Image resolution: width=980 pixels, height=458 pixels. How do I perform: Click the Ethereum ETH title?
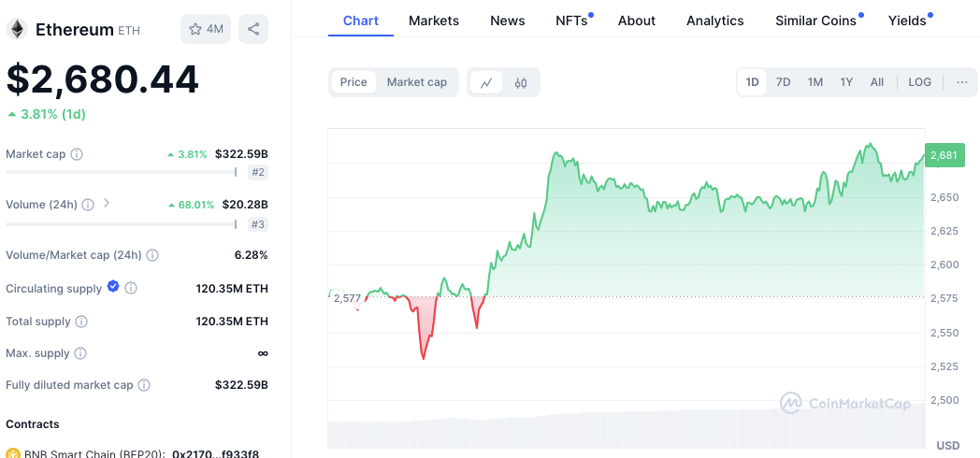pos(88,29)
